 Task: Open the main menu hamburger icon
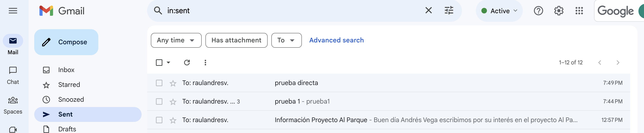(13, 11)
